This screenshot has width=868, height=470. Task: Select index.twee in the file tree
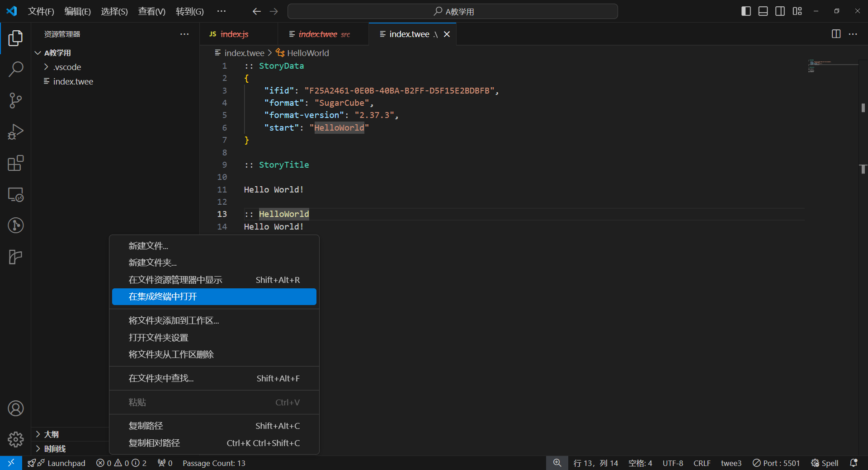click(115, 81)
